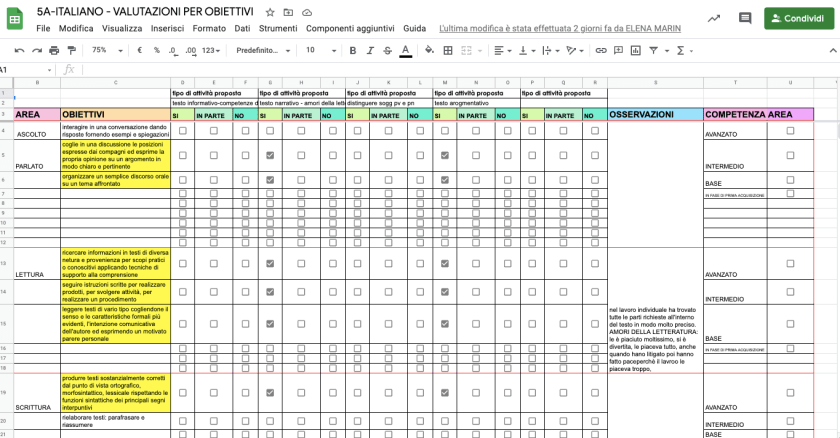
Task: Open the comment history icon
Action: [744, 18]
